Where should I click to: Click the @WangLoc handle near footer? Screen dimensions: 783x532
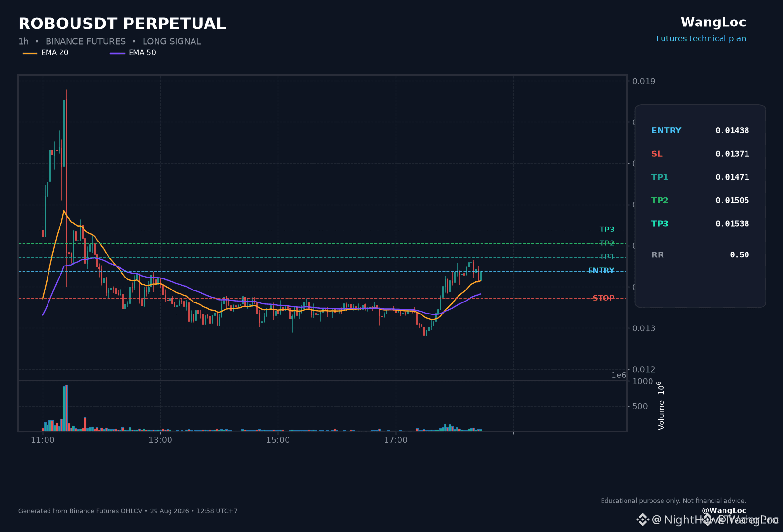click(724, 511)
